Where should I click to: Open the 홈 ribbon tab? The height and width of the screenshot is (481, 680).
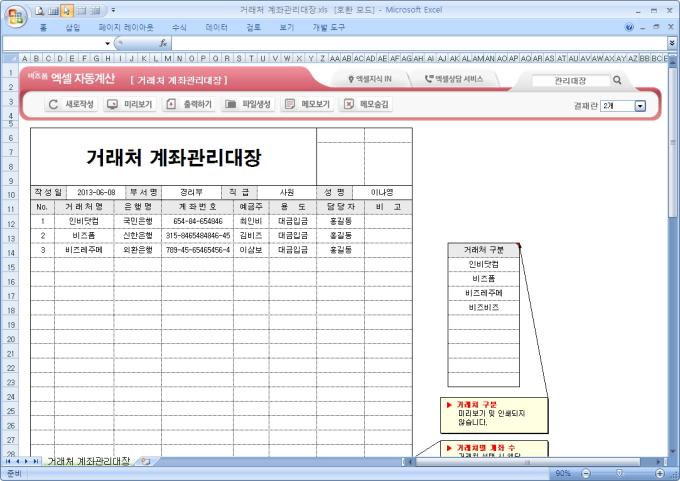43,27
